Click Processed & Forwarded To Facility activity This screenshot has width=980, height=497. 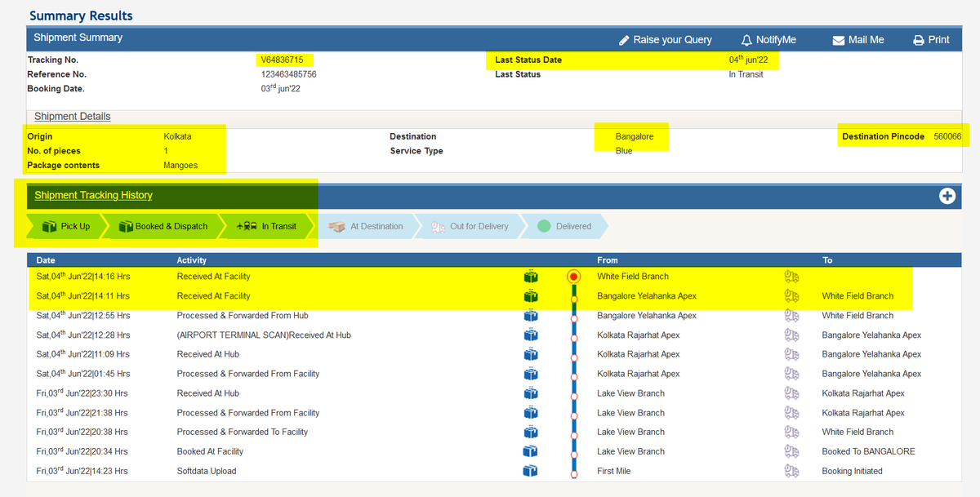coord(243,432)
